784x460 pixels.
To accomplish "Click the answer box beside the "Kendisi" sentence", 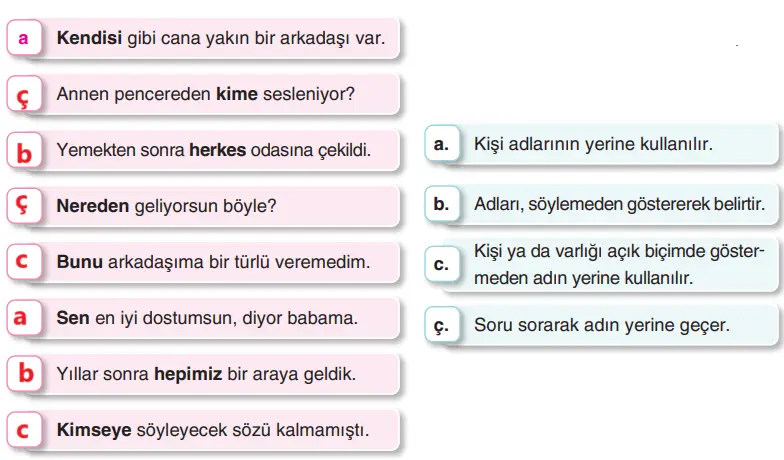I will coord(23,39).
